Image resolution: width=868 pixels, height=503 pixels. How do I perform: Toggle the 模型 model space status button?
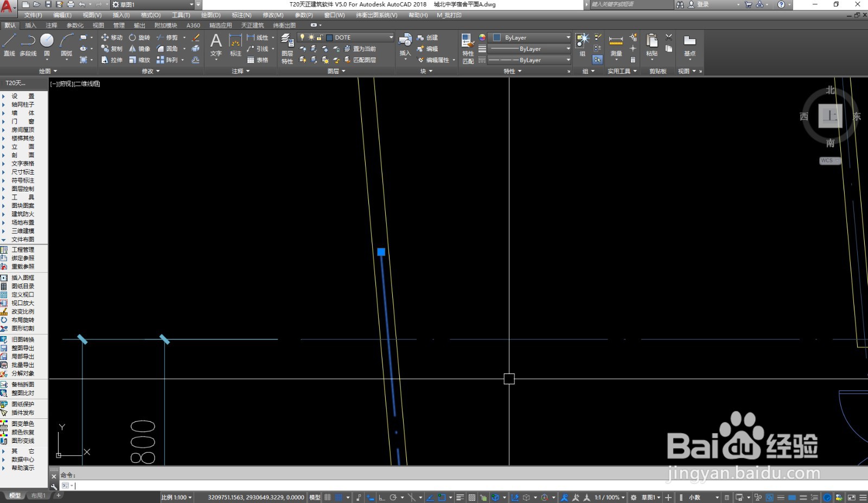pos(315,497)
